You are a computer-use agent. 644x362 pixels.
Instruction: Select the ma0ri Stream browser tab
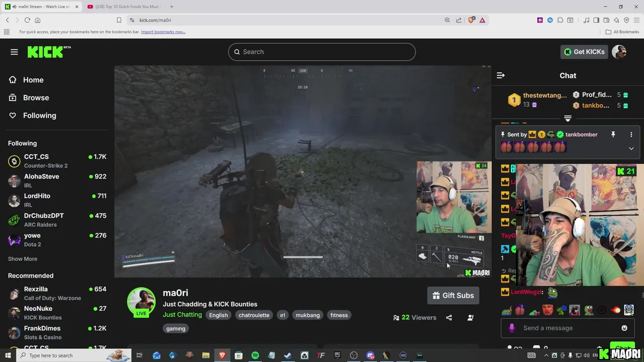tap(41, 7)
